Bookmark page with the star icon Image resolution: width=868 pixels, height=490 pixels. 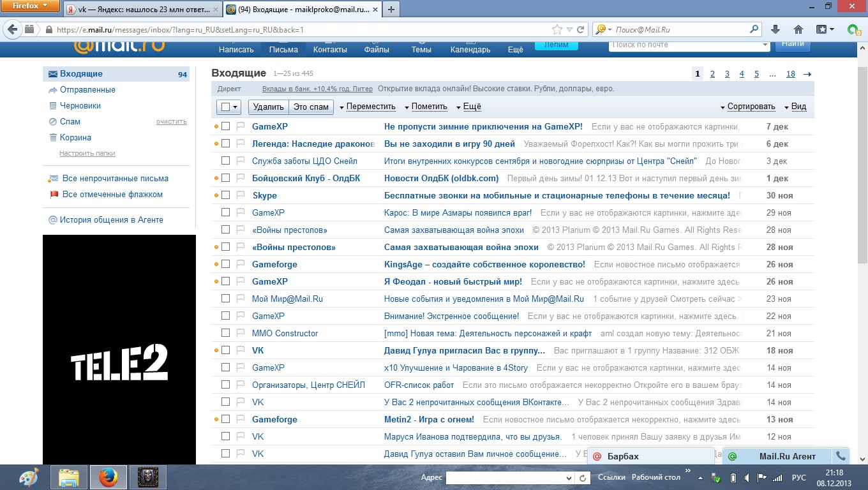tap(557, 29)
